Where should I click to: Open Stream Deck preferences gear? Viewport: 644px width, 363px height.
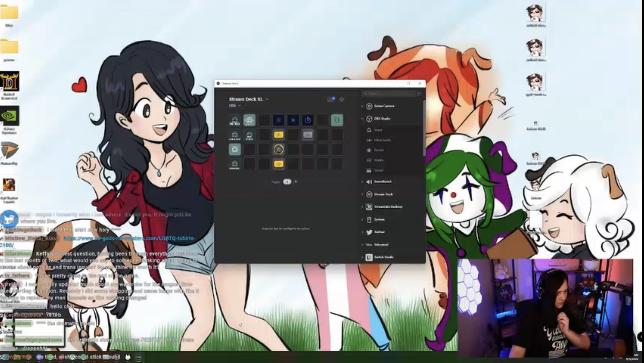coord(342,99)
